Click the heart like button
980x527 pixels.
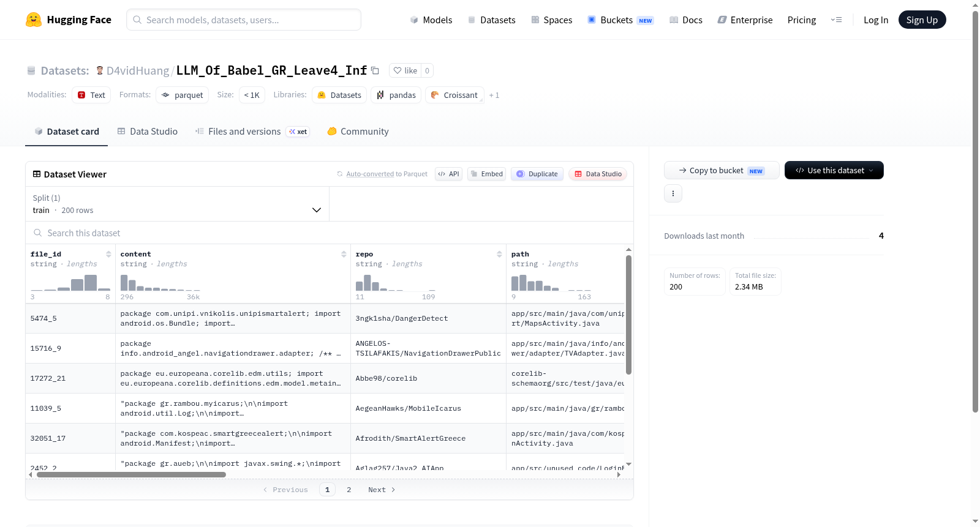click(405, 70)
